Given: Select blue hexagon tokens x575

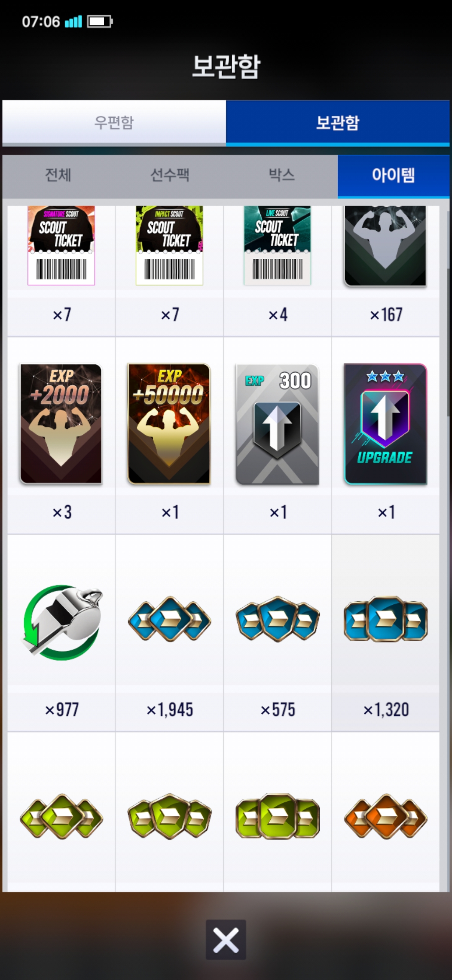Looking at the screenshot, I should point(277,619).
